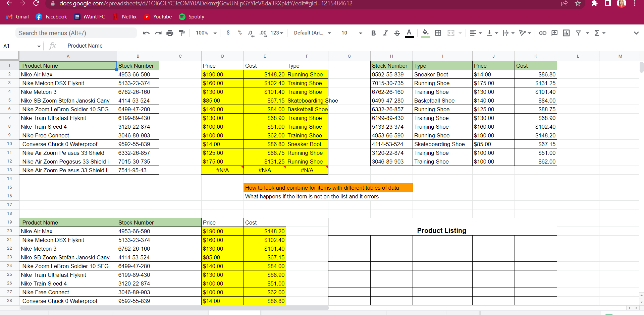644x315 pixels.
Task: Open the font family dropdown
Action: pos(312,33)
